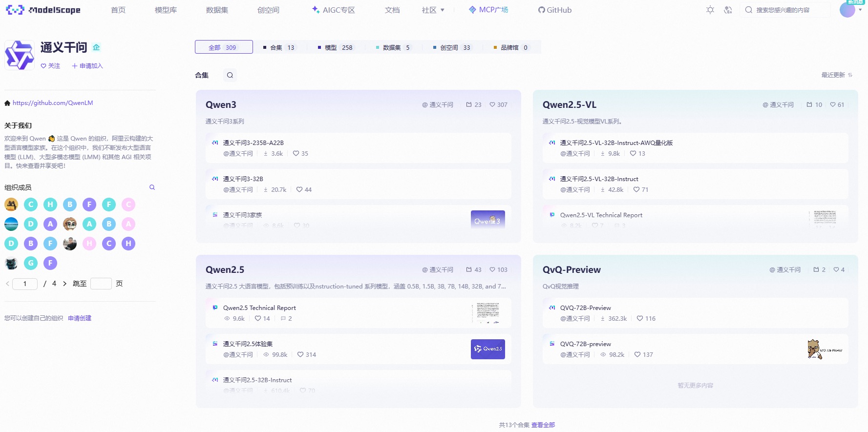Open the 通义千问3-235B-A22B model
This screenshot has width=868, height=432.
[x=253, y=143]
